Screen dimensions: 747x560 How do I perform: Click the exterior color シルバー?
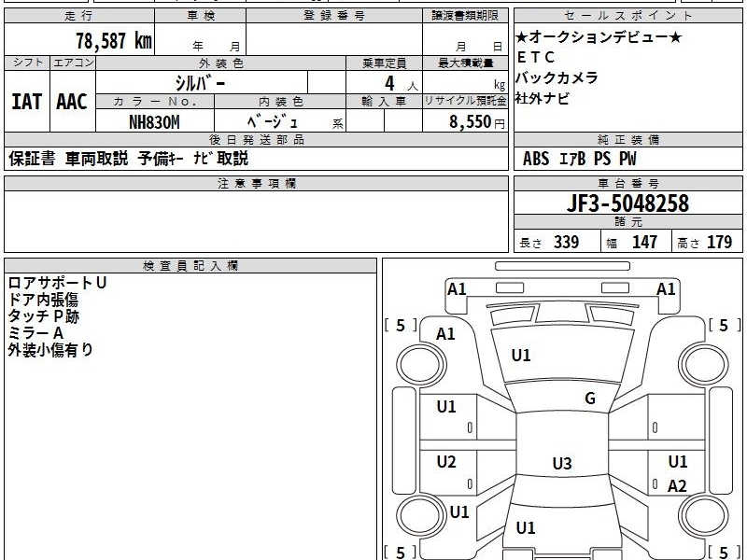[x=200, y=83]
